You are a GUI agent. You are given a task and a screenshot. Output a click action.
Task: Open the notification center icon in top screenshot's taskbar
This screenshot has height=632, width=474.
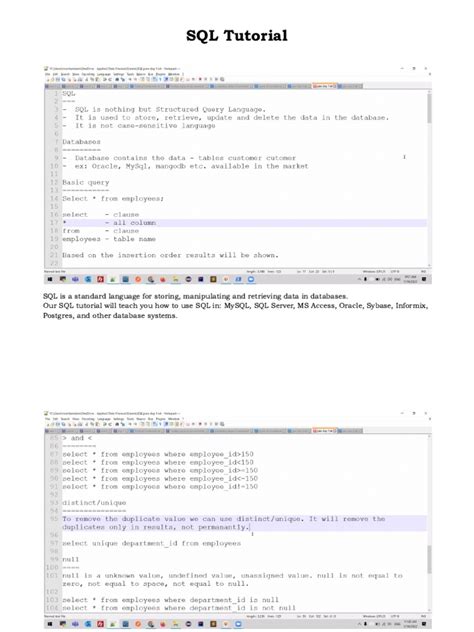click(424, 279)
